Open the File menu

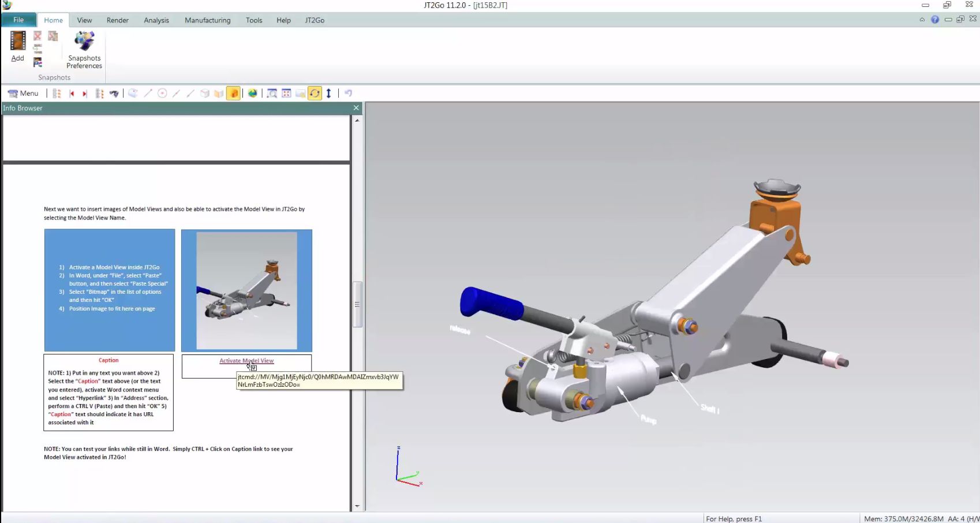click(18, 20)
